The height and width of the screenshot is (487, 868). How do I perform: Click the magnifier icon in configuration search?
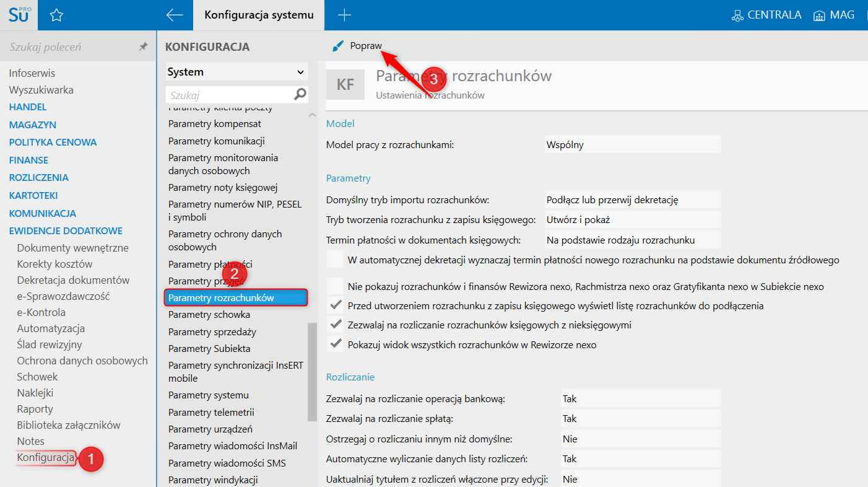pos(300,95)
